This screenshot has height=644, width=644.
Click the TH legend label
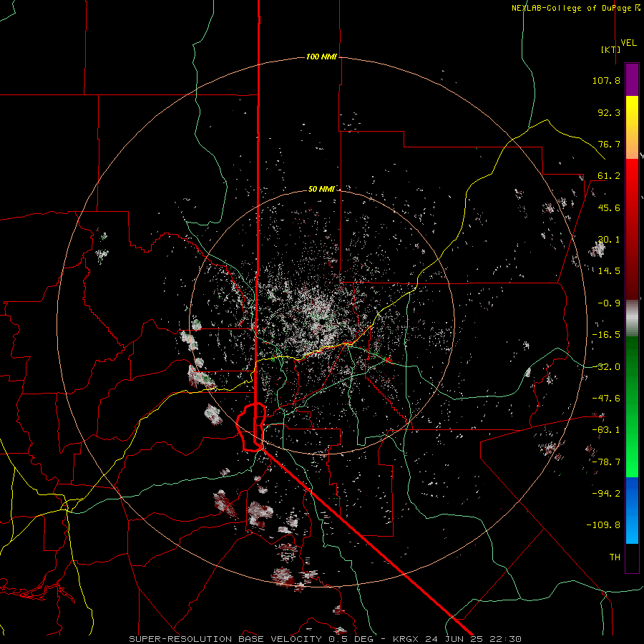tap(615, 557)
